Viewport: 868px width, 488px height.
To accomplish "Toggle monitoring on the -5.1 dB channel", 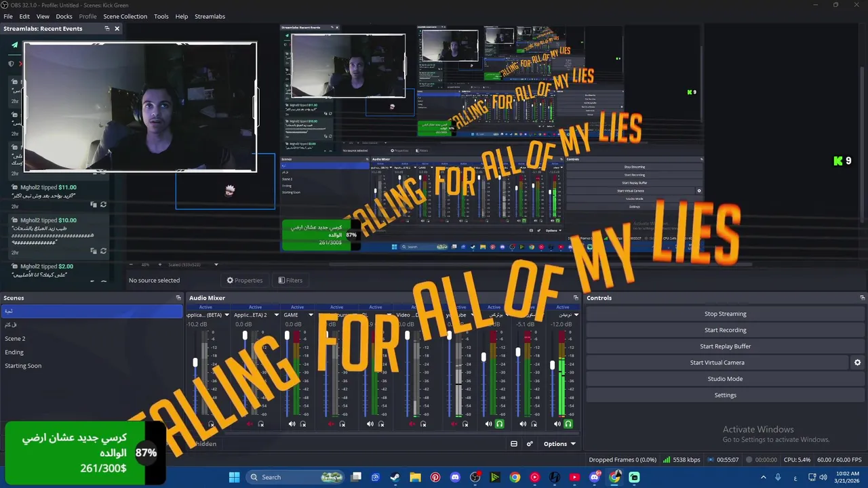I will [x=534, y=424].
